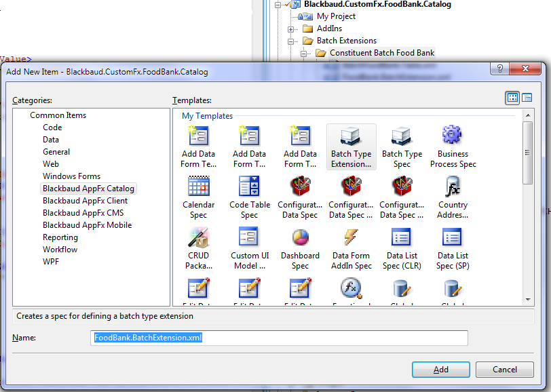This screenshot has height=392, width=551.
Task: Click the template list scroll down arrow
Action: click(528, 300)
